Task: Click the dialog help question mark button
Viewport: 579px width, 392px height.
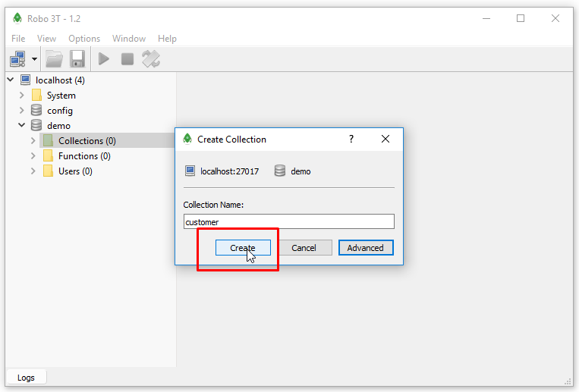Action: pyautogui.click(x=351, y=139)
